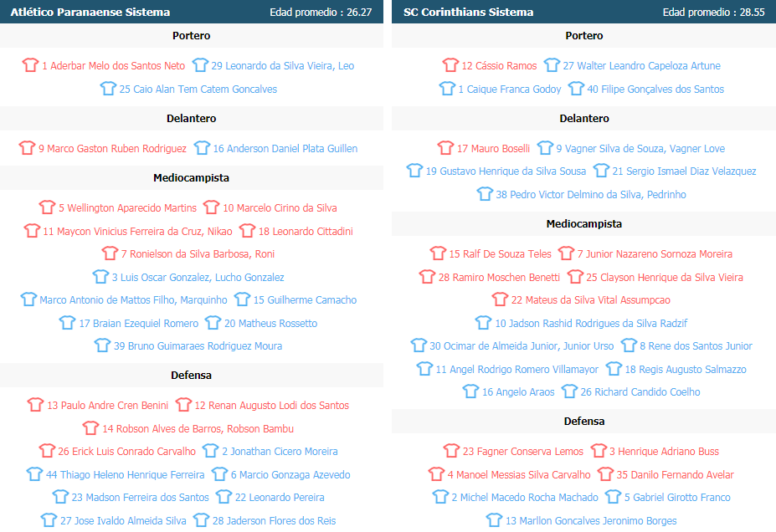The height and width of the screenshot is (532, 776).
Task: Open player 11 Angel Rodrigo Romero Villamayor
Action: click(516, 370)
